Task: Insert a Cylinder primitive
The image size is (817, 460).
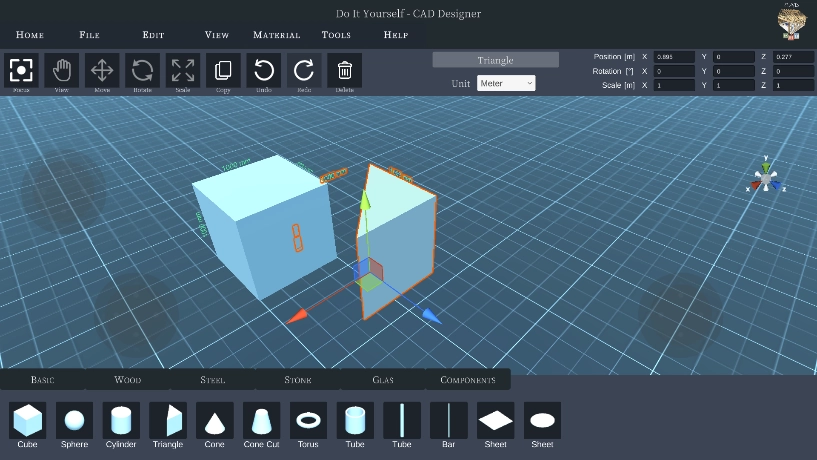Action: [121, 425]
